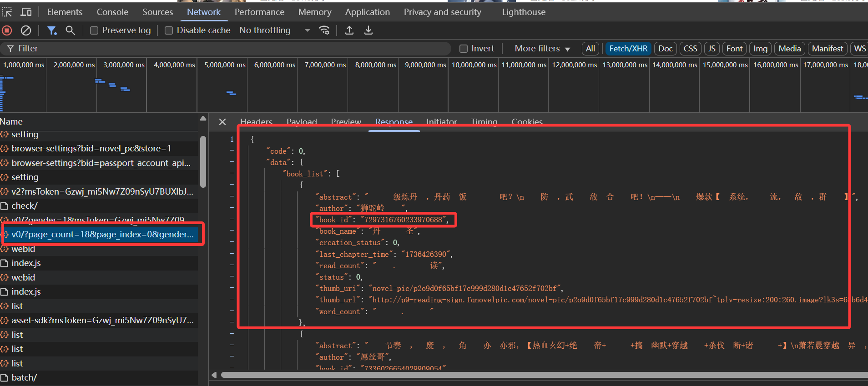Viewport: 868px width, 386px height.
Task: Show the request Preview tab
Action: (346, 122)
